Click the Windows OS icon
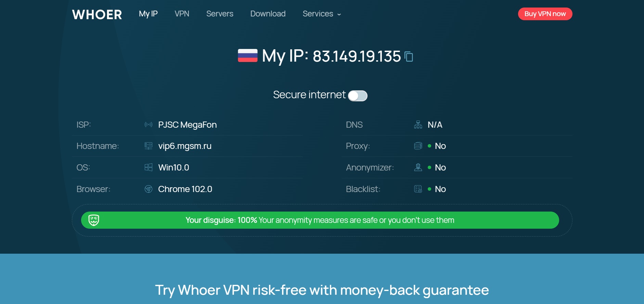Image resolution: width=644 pixels, height=304 pixels. click(x=149, y=167)
